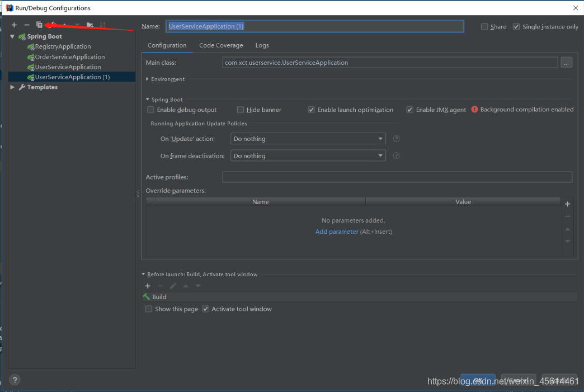The width and height of the screenshot is (584, 392).
Task: Move before launch task down
Action: coord(198,286)
